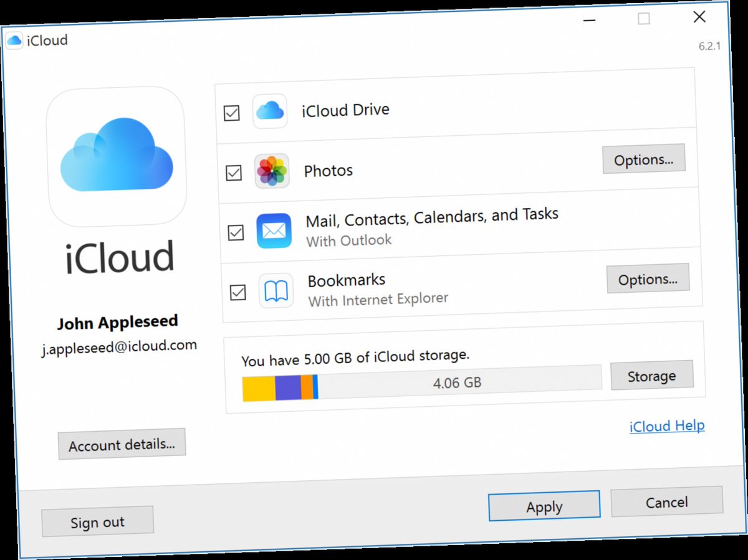Viewport: 748px width, 560px height.
Task: Open iCloud Help
Action: [x=666, y=425]
